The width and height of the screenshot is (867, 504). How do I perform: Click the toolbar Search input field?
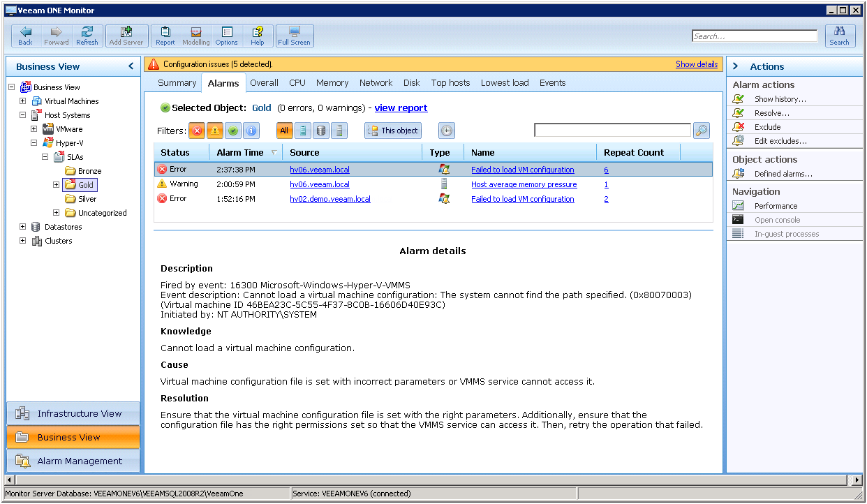[755, 36]
